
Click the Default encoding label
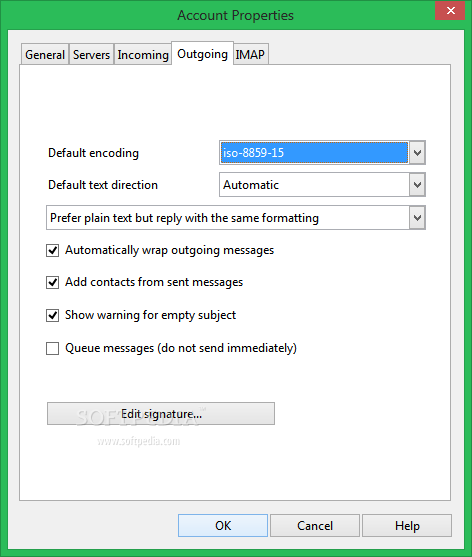(x=93, y=153)
